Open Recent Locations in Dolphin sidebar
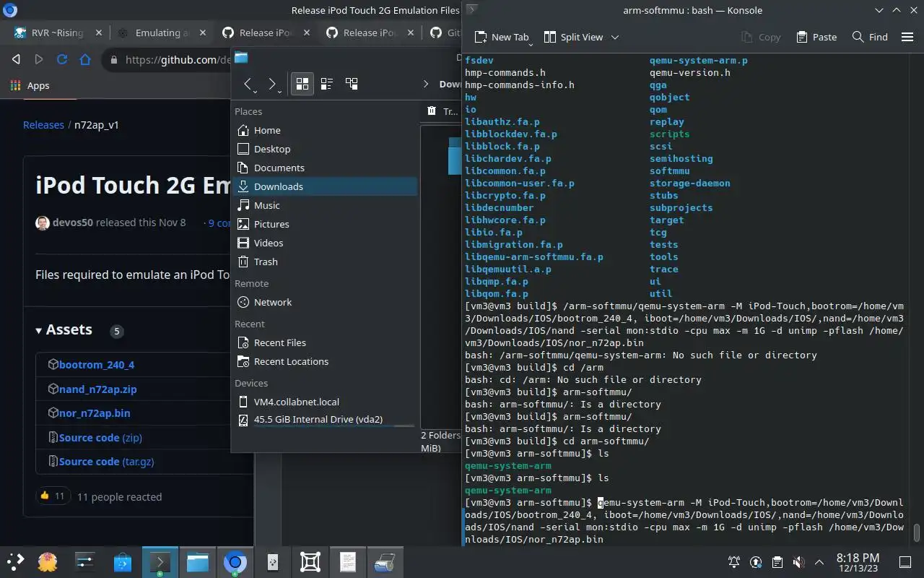This screenshot has width=924, height=578. pyautogui.click(x=325, y=361)
